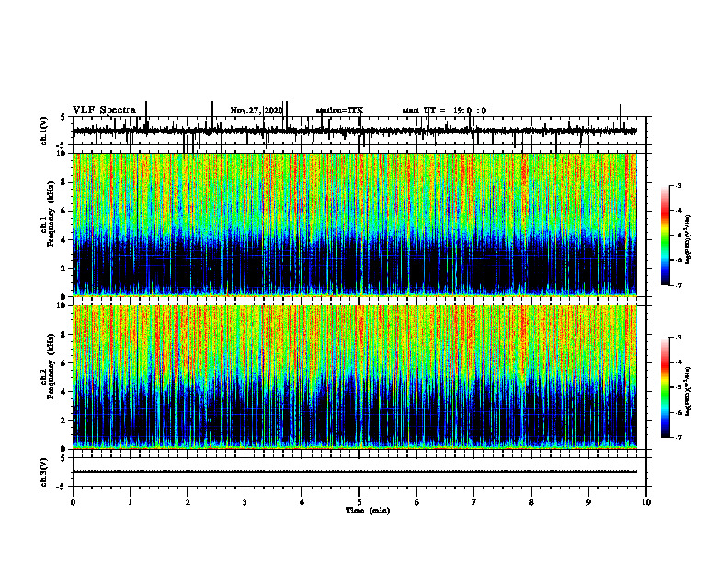
Task: Click time axis tick label "7"
Action: tap(473, 502)
